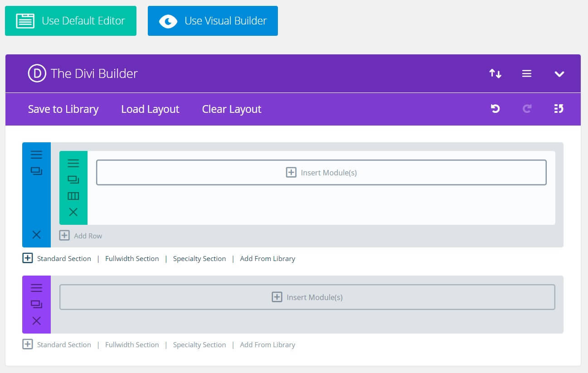This screenshot has width=588, height=373.
Task: Open portability arrows icon in Divi header
Action: coord(495,73)
